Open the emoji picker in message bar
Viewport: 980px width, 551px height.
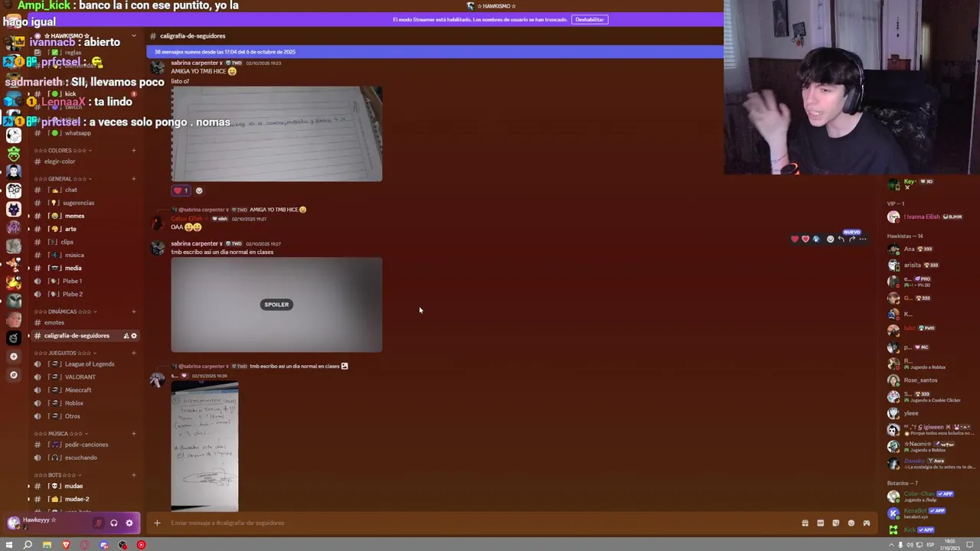click(x=851, y=523)
